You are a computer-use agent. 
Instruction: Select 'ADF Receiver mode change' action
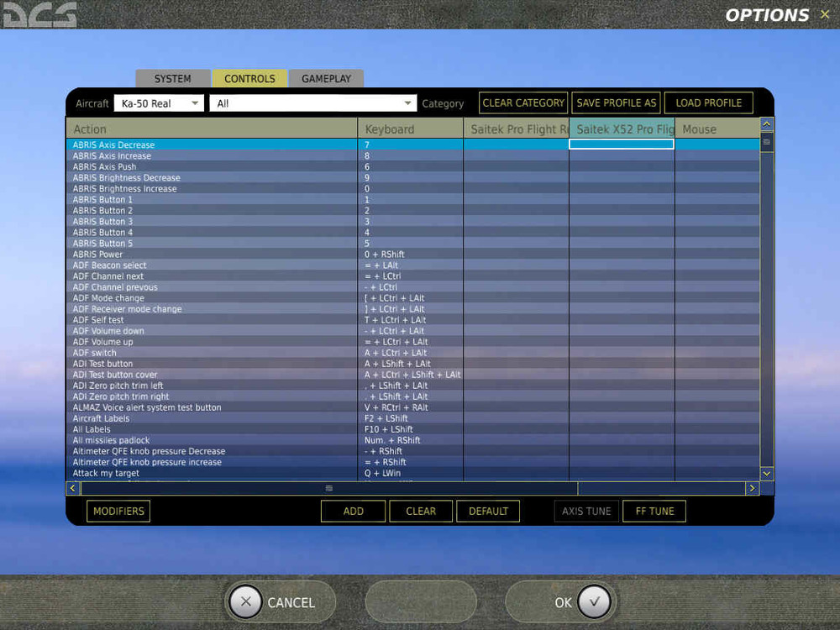(128, 309)
